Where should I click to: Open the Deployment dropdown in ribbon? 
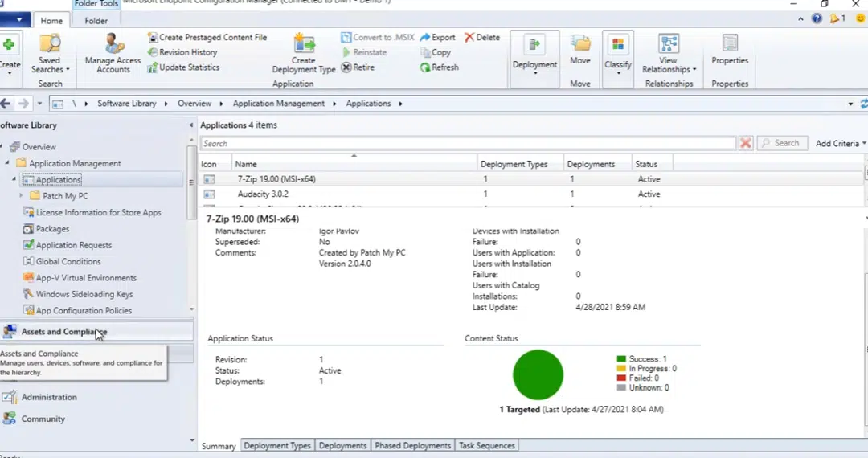(534, 58)
